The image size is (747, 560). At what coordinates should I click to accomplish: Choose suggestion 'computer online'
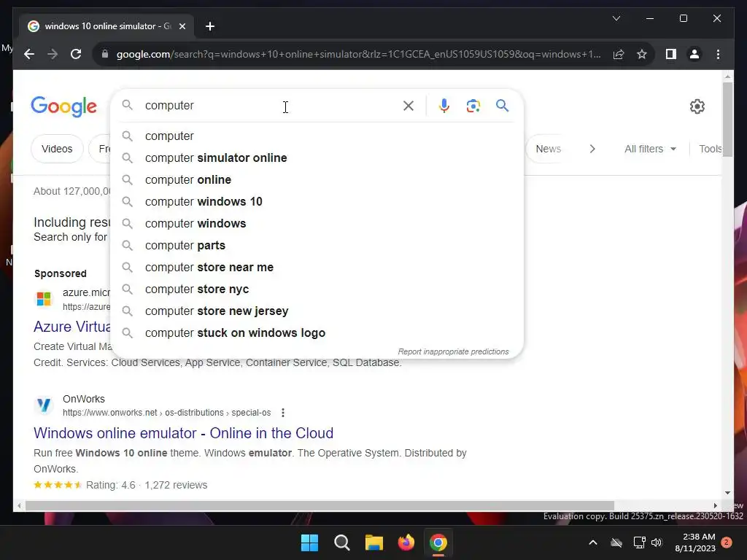317,180
